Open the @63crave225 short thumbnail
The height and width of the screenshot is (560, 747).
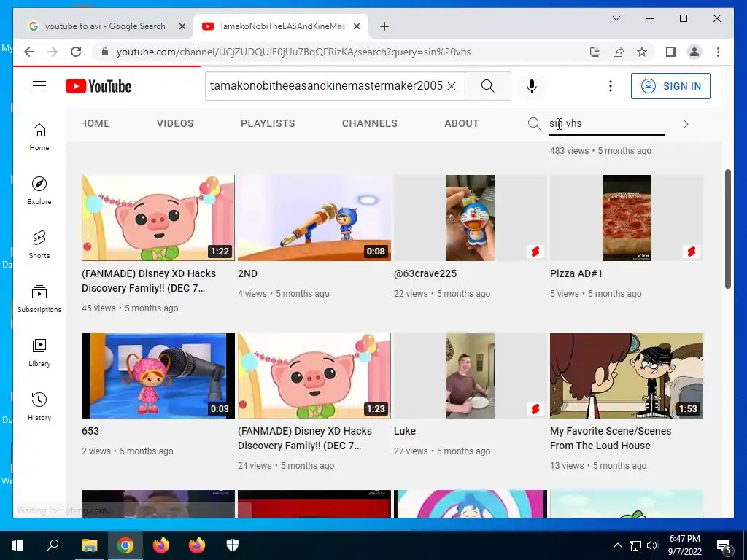pyautogui.click(x=471, y=217)
